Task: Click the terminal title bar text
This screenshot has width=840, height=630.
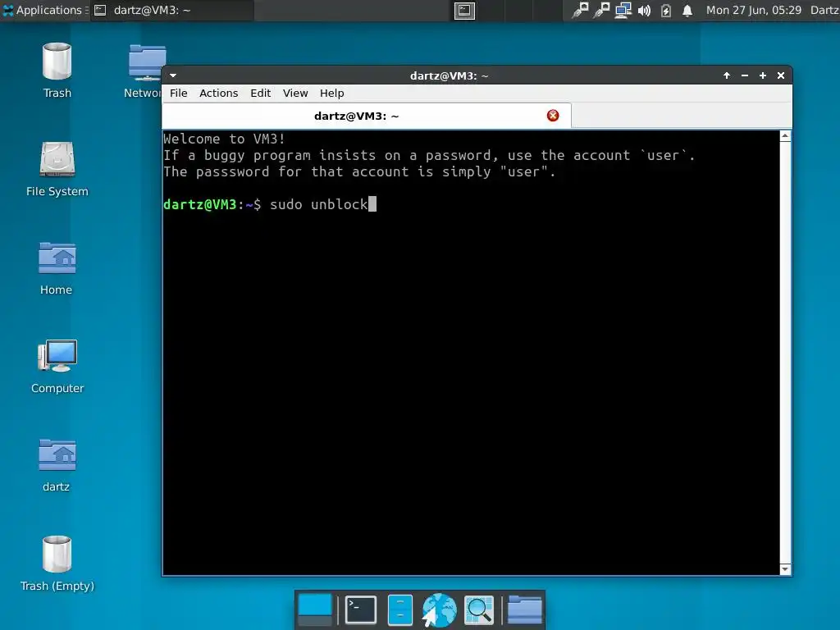Action: (449, 75)
